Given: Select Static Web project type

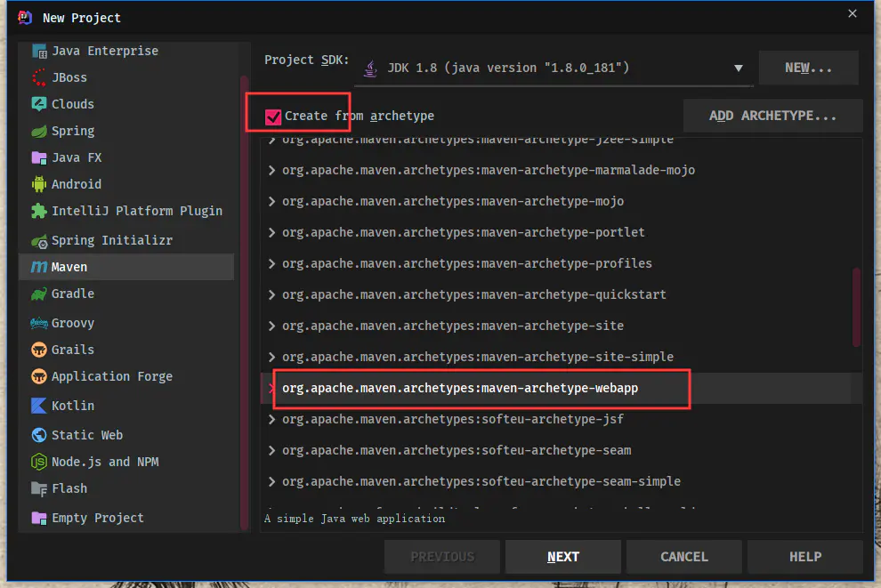Looking at the screenshot, I should click(126, 435).
